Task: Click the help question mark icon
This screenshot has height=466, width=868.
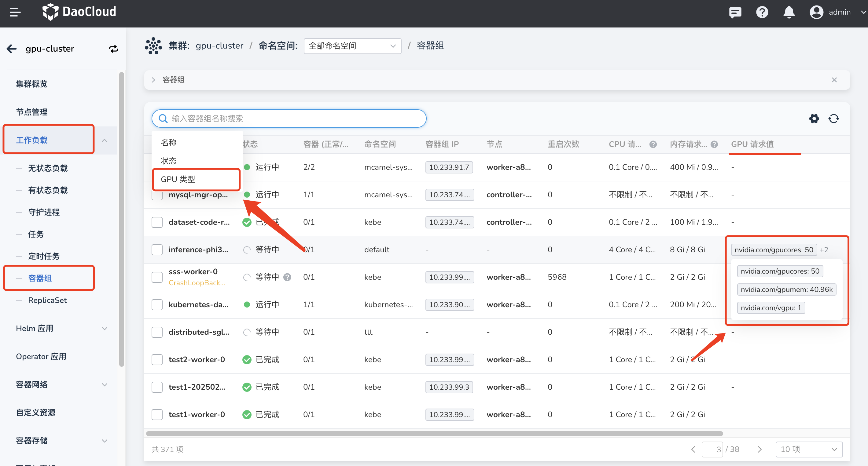Action: click(x=762, y=13)
